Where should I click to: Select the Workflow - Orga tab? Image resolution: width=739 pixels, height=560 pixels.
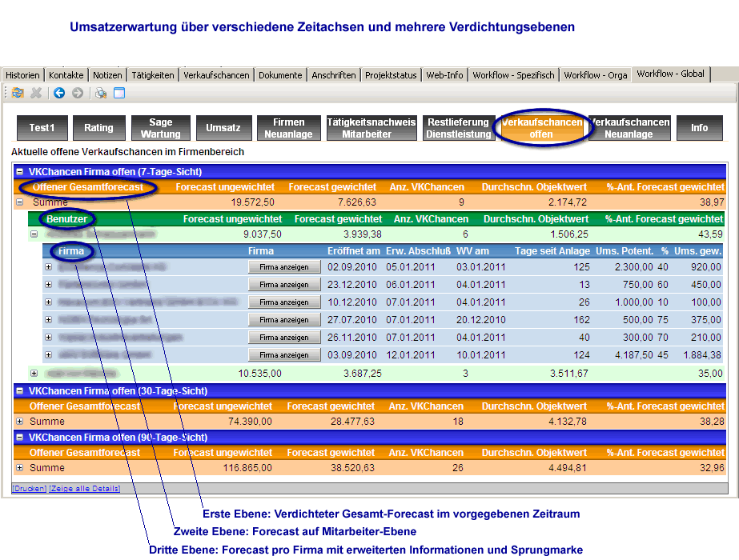click(x=595, y=75)
